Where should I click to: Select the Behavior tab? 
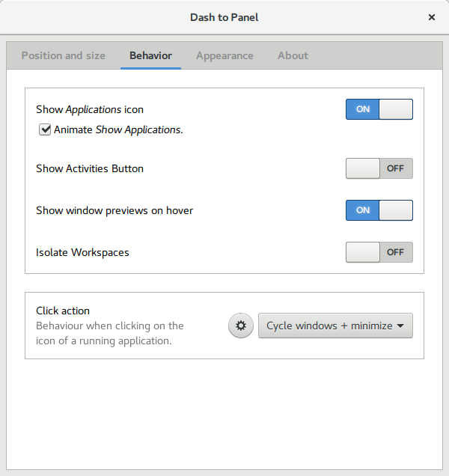pos(150,55)
